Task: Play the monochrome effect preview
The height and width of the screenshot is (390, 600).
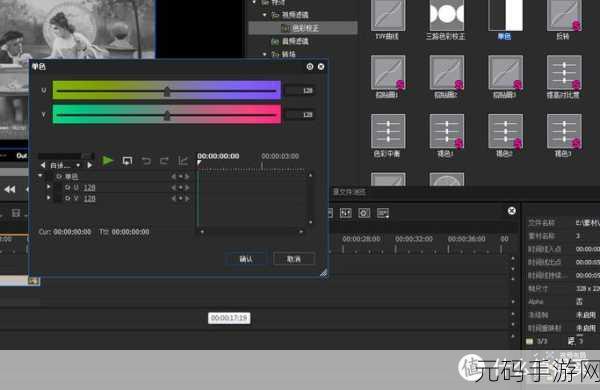Action: 108,161
